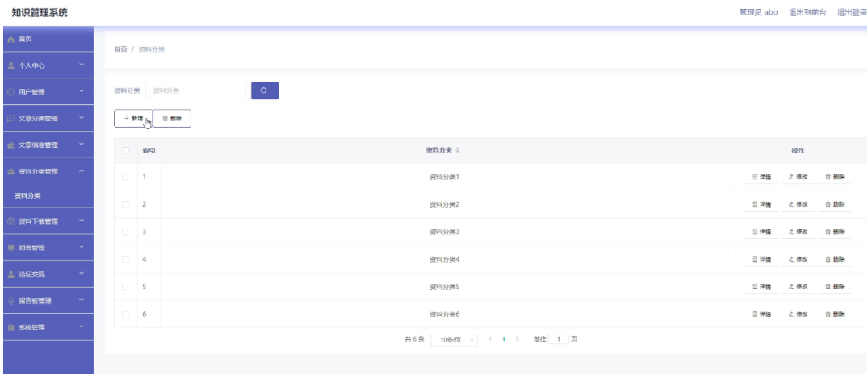The width and height of the screenshot is (868, 374).
Task: Check the checkbox for row 资料分类5
Action: click(x=126, y=287)
